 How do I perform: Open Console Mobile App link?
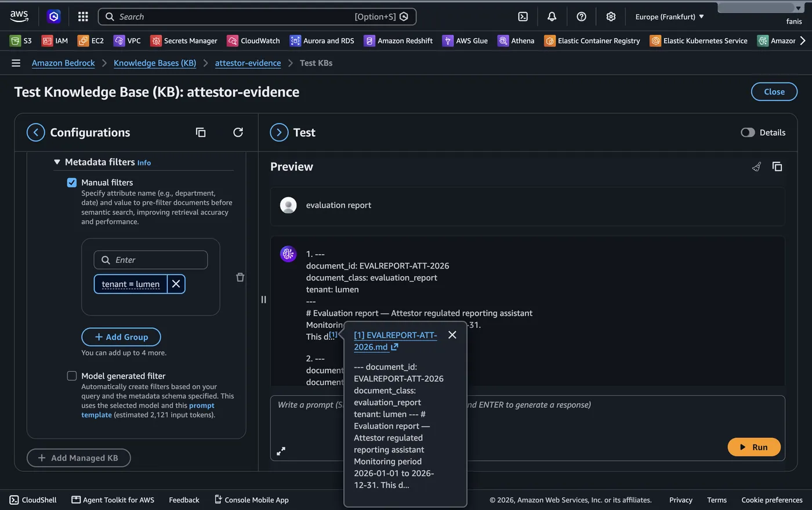click(x=251, y=500)
